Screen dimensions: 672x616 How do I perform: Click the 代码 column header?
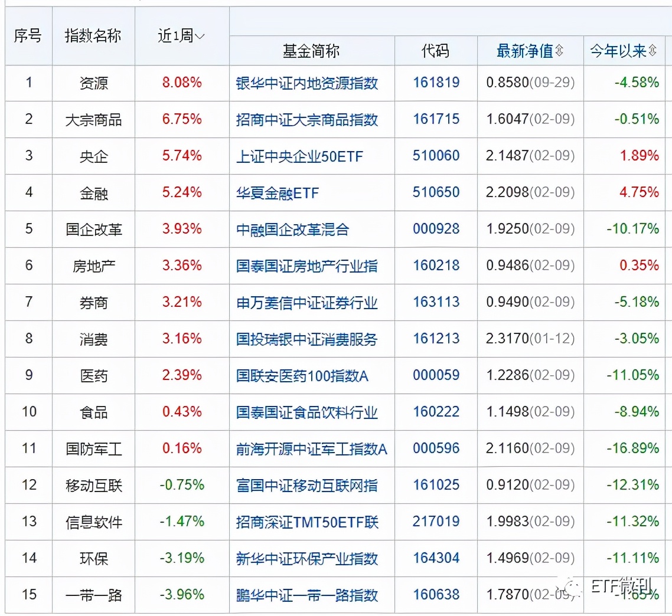tap(435, 51)
